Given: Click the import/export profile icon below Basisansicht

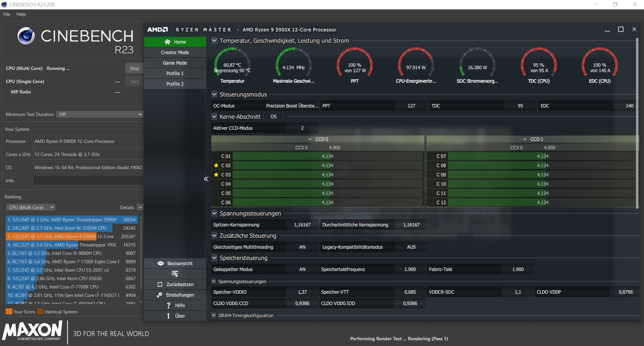Looking at the screenshot, I should 175,274.
